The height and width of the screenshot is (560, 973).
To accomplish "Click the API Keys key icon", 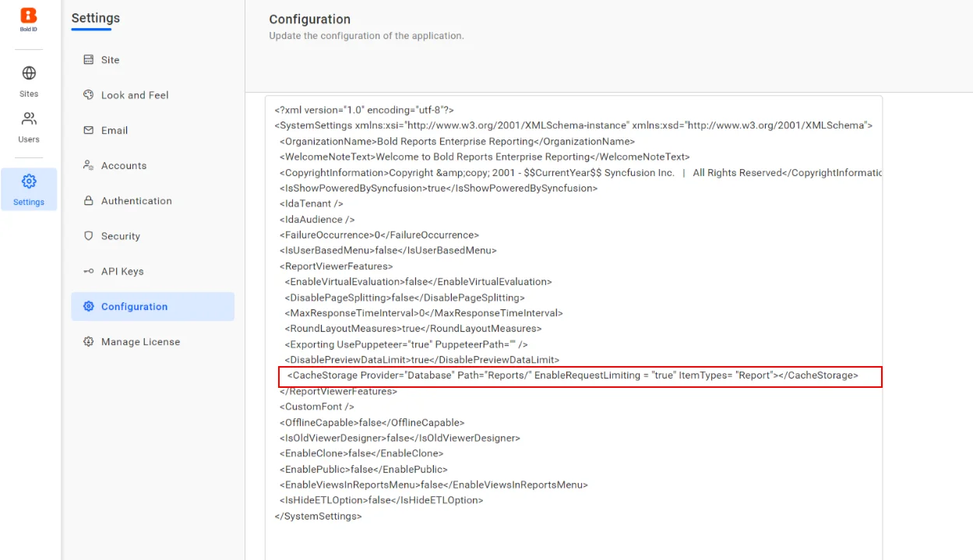I will [88, 271].
